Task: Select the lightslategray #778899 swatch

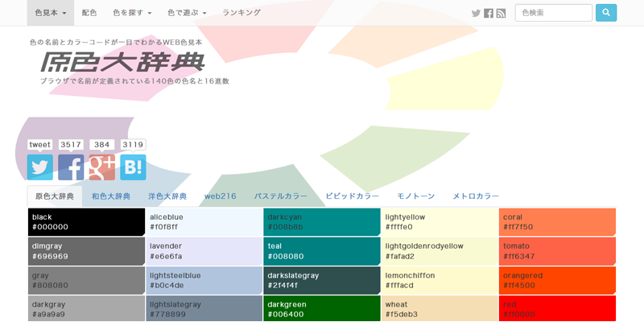Action: (x=204, y=309)
